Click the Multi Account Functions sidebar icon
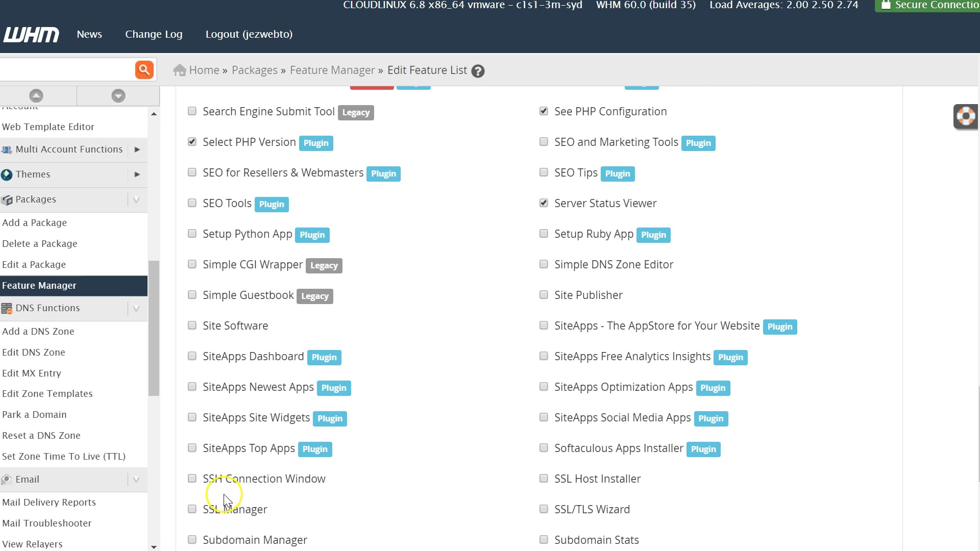980x551 pixels. click(7, 149)
